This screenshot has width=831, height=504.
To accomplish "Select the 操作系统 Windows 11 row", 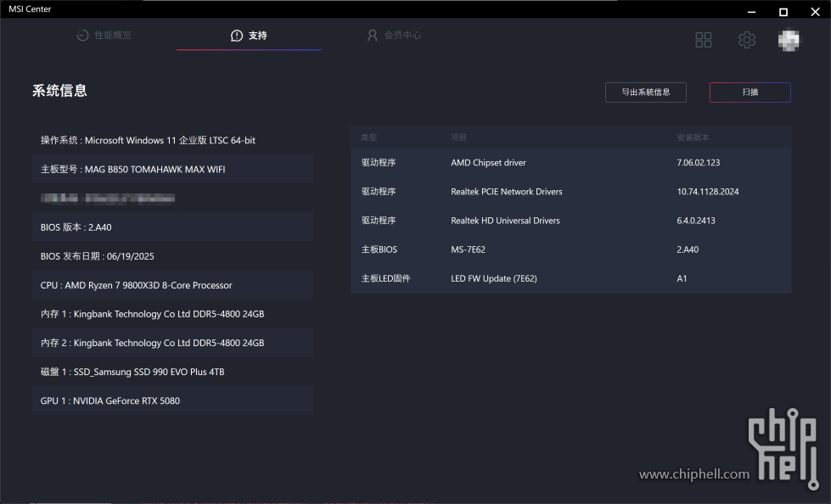I will (x=172, y=141).
